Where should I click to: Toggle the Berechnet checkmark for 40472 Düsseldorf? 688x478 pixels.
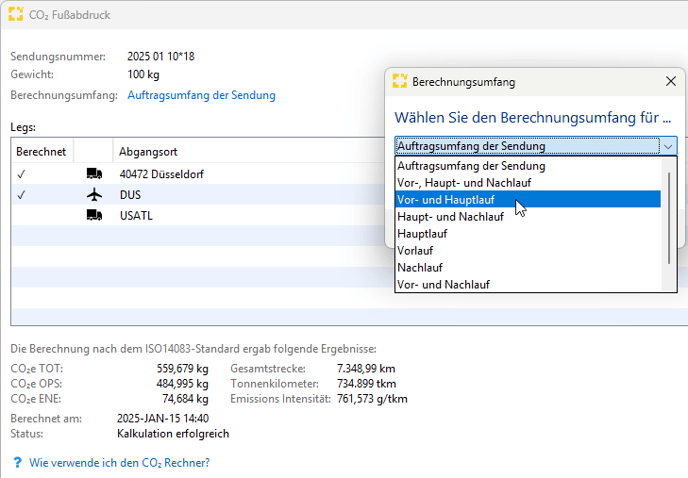(22, 174)
